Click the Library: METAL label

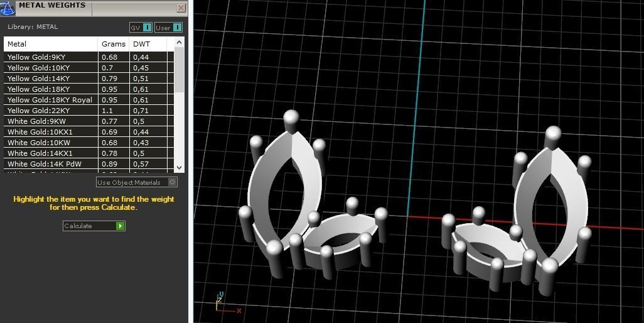click(33, 27)
